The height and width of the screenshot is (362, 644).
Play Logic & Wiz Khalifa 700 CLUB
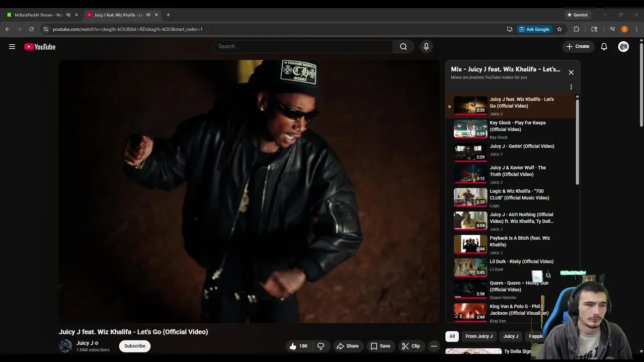pyautogui.click(x=510, y=198)
